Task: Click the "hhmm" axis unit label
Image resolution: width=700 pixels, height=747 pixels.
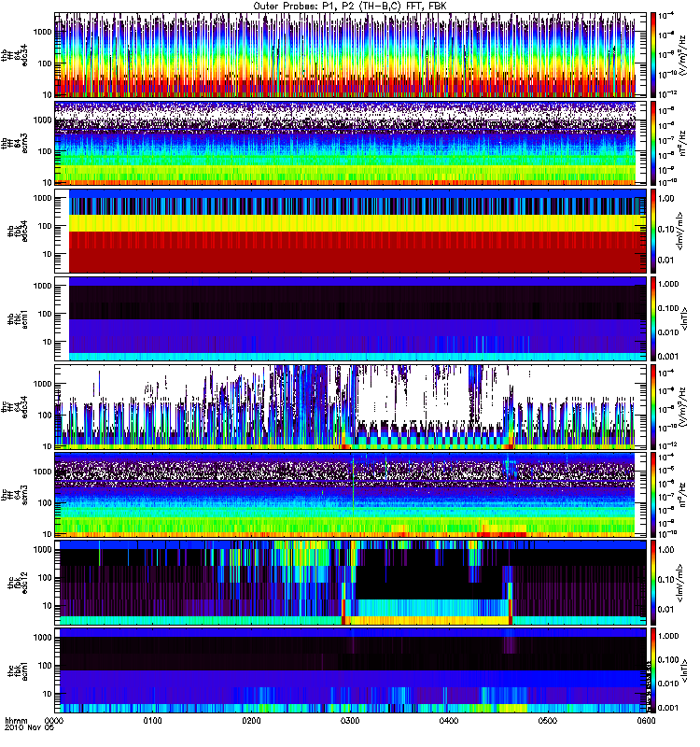Action: pyautogui.click(x=16, y=720)
